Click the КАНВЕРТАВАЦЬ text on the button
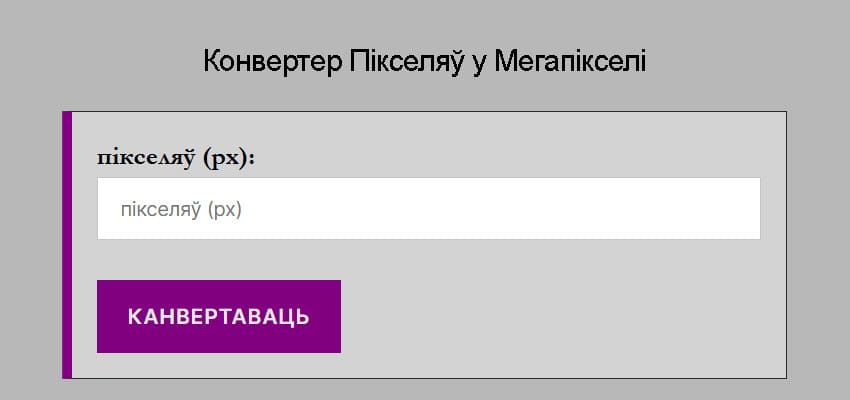Viewport: 850px width, 400px height. pos(218,317)
